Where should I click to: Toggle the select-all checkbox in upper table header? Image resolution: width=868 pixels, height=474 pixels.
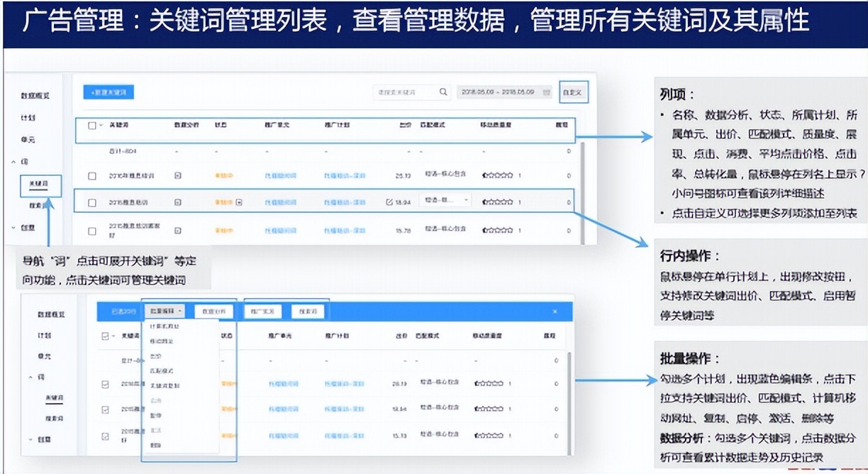(92, 126)
